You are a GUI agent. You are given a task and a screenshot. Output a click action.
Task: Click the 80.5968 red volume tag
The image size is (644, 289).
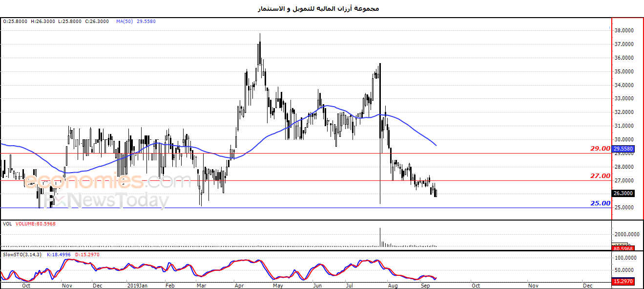click(x=623, y=248)
